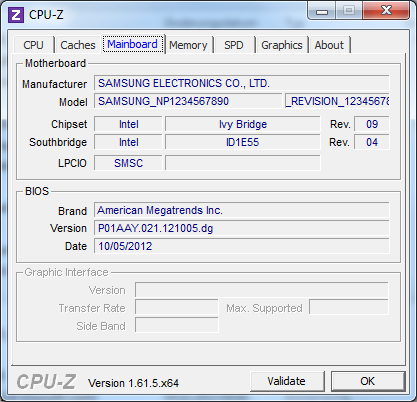417x402 pixels.
Task: Click the BIOS Version P01AAY.021.121005.dg
Action: 242,228
